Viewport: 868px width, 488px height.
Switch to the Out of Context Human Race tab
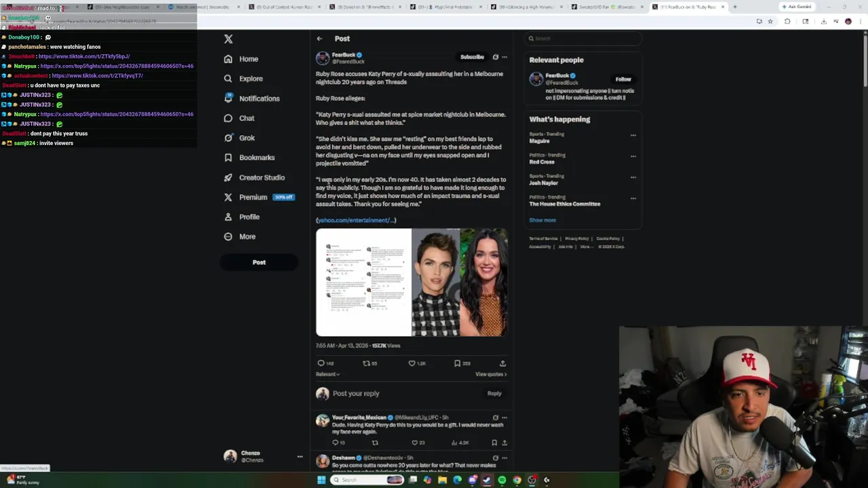[x=285, y=7]
